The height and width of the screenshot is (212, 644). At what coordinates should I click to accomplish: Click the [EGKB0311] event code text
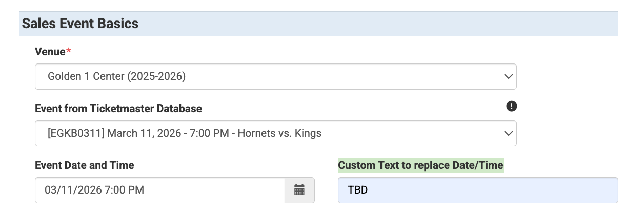coord(70,133)
